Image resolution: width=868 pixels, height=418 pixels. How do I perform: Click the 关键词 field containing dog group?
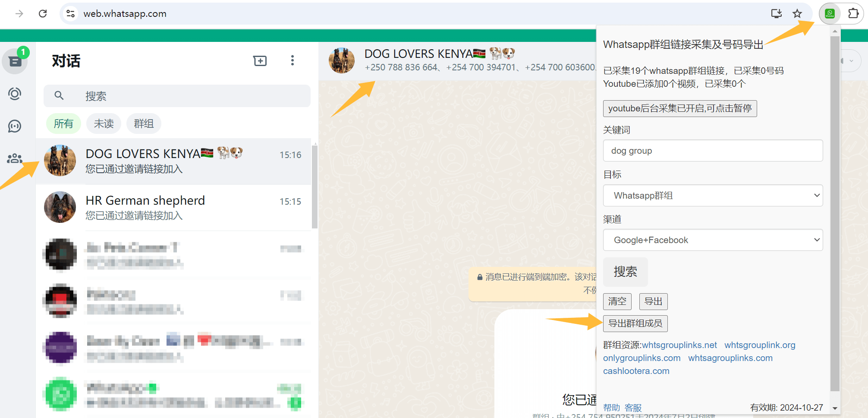point(713,151)
